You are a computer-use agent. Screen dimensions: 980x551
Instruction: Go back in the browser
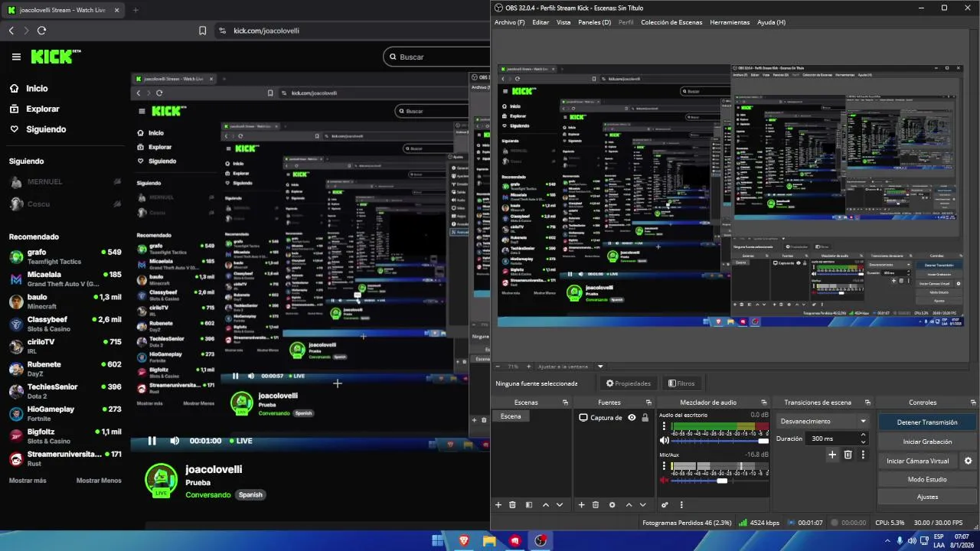[x=11, y=31]
